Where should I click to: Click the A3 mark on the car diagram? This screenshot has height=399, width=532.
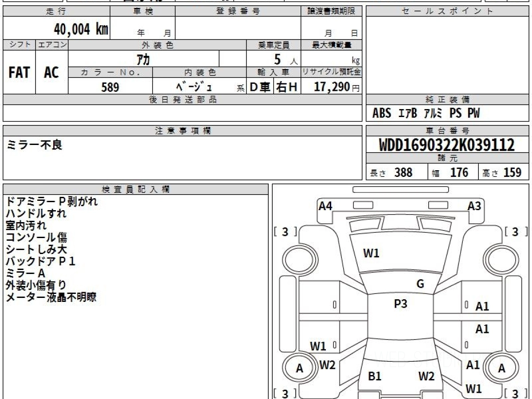tap(474, 206)
